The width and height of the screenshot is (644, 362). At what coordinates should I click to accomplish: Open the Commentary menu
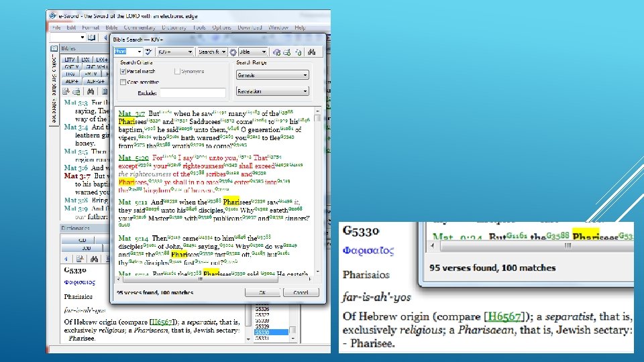click(x=140, y=27)
